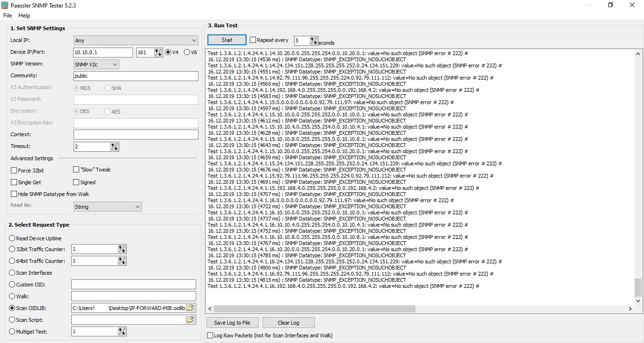Click the Context input field
The height and width of the screenshot is (343, 644).
coord(136,135)
